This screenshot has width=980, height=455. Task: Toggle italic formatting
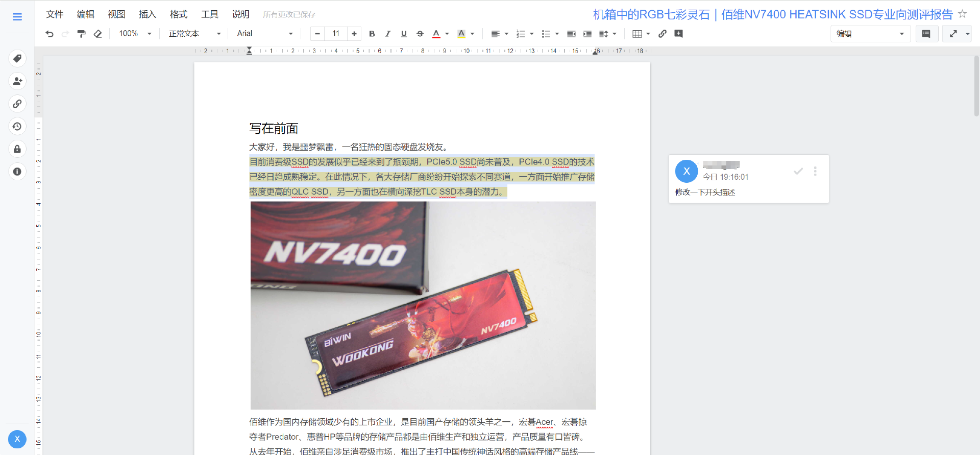pos(388,34)
